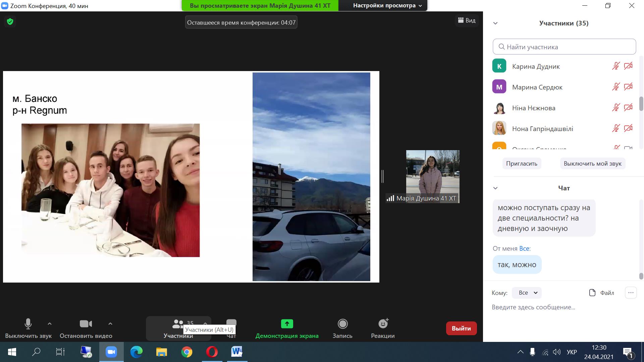Select participant Марина Сердюк in the list
The height and width of the screenshot is (362, 644).
click(537, 87)
